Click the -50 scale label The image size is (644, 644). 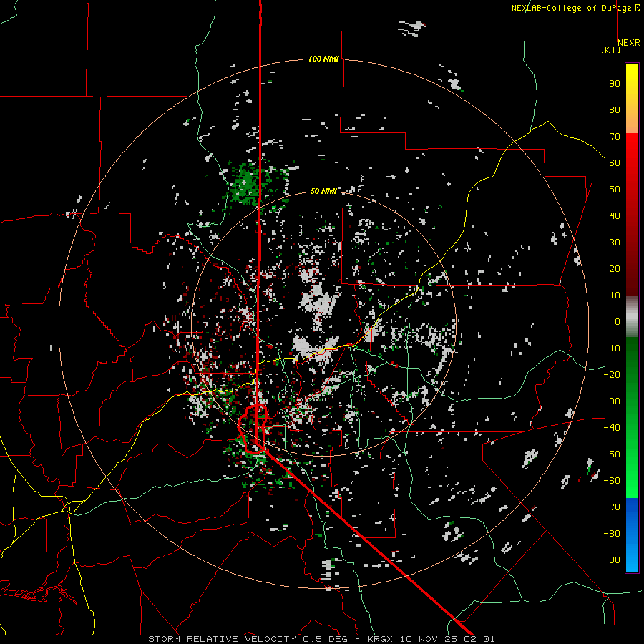point(612,454)
